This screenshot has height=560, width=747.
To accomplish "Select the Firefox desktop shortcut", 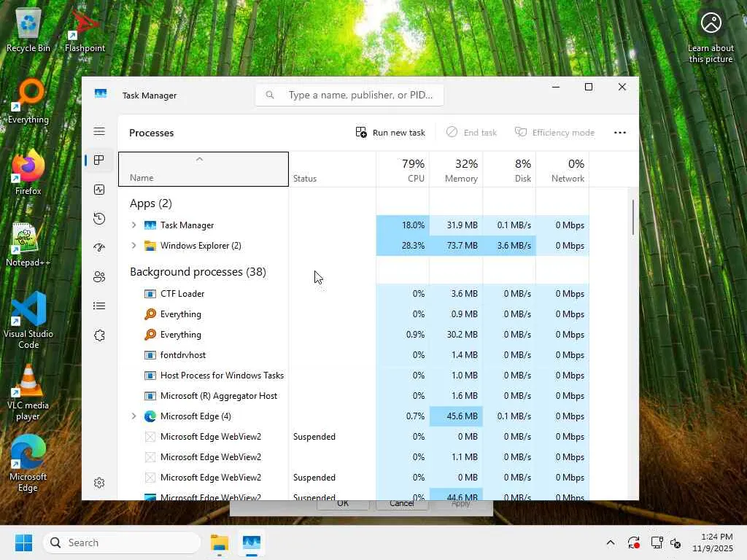I will point(28,172).
